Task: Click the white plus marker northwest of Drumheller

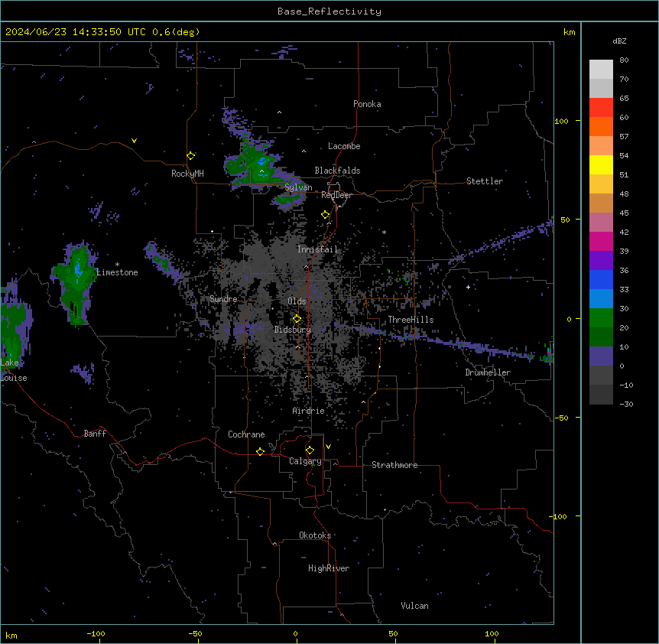Action: coord(468,287)
